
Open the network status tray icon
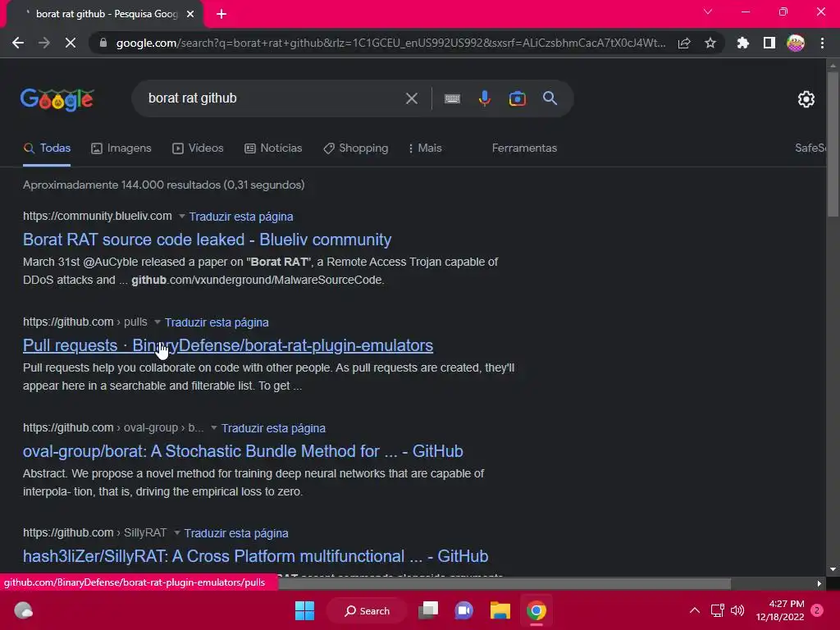(717, 610)
